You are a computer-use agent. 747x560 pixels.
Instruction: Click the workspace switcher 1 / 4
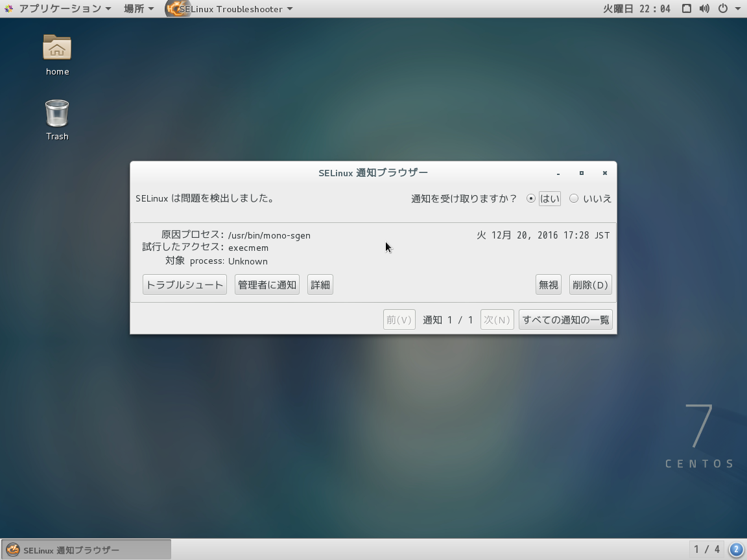(707, 550)
